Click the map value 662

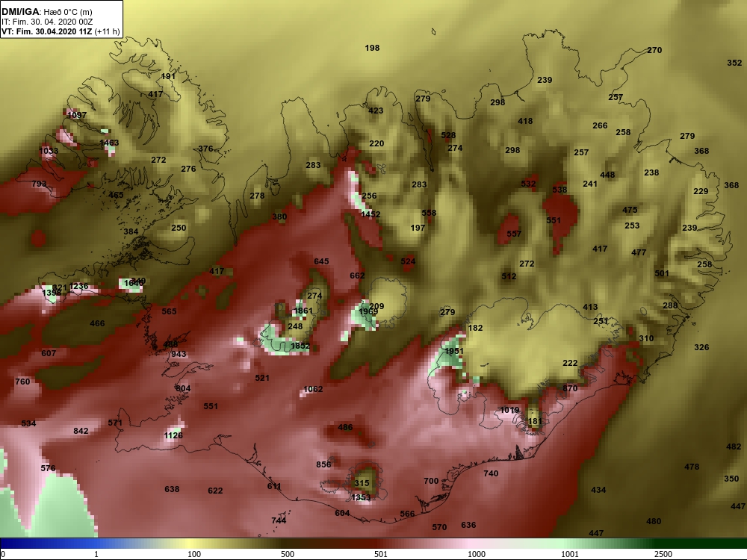tap(357, 276)
